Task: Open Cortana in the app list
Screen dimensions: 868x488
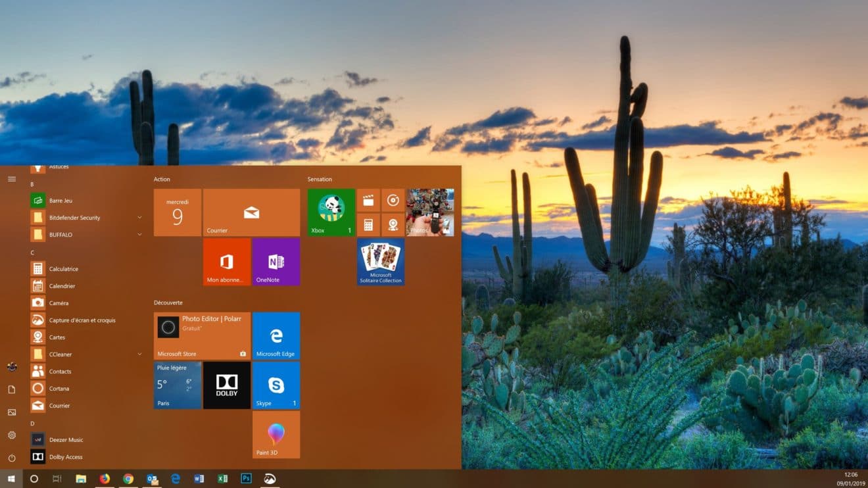Action: [87, 389]
